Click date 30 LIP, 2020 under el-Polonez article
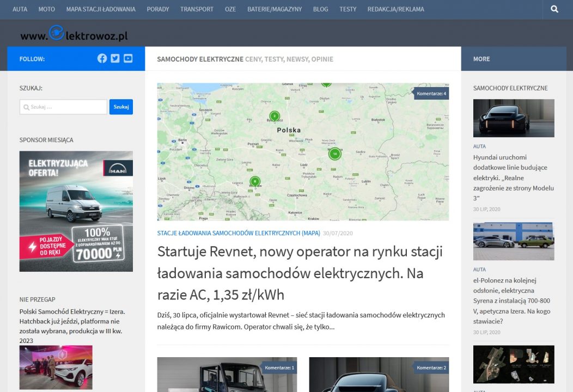 487,333
